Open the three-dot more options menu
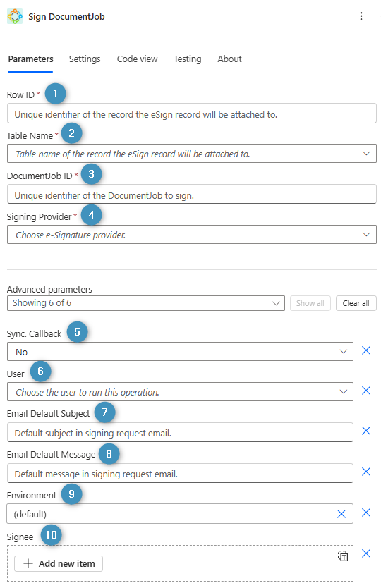 (x=361, y=16)
